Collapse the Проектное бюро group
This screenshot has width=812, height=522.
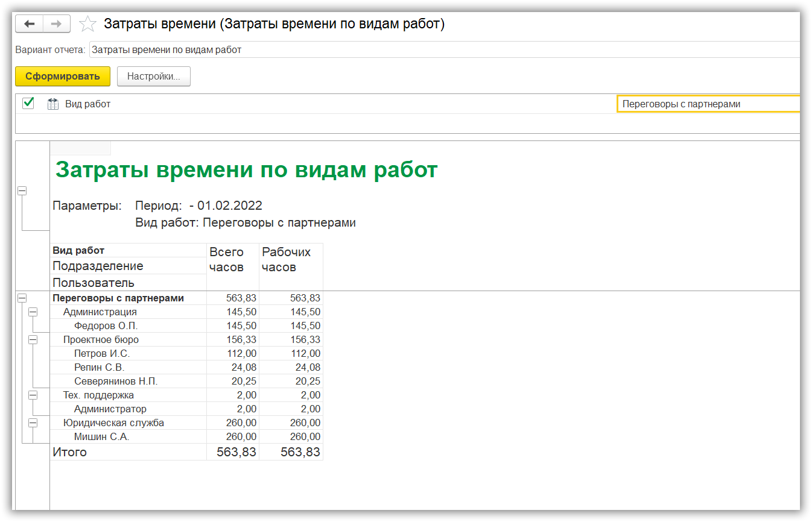click(x=33, y=340)
